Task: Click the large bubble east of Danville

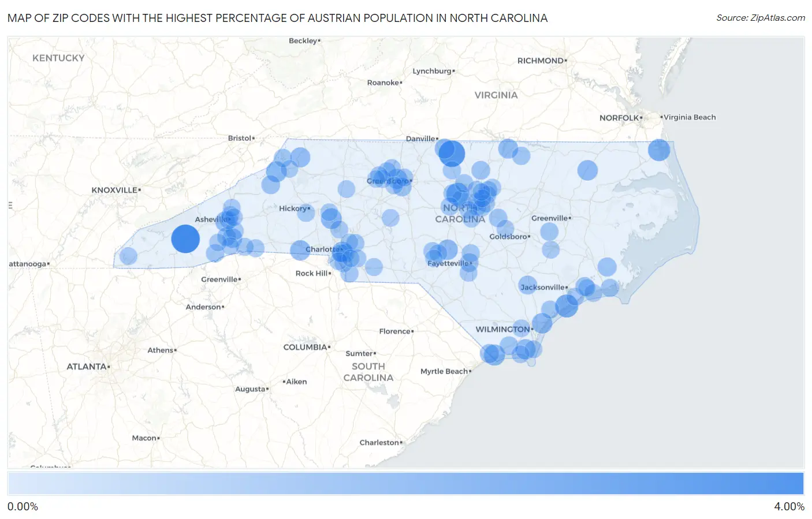Action: click(452, 154)
